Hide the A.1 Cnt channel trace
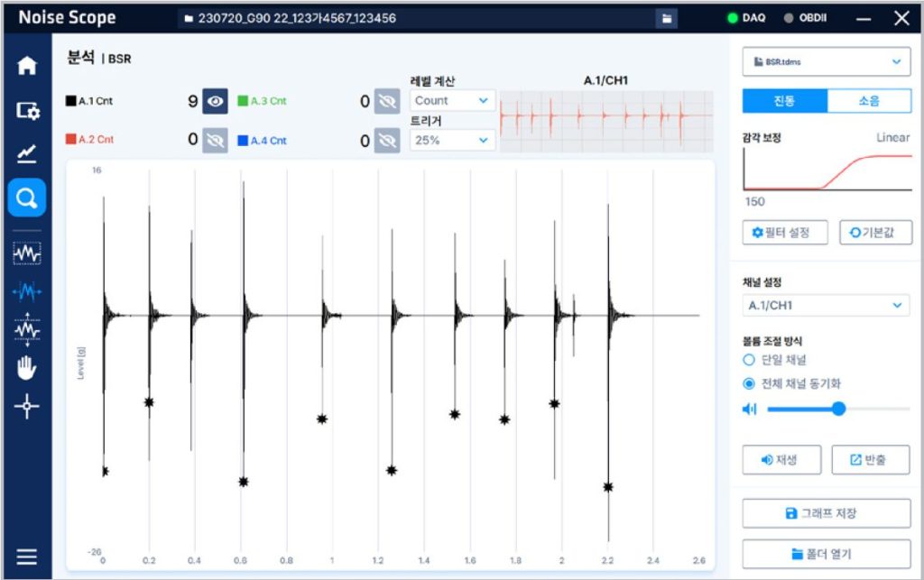Image resolution: width=924 pixels, height=580 pixels. click(215, 102)
